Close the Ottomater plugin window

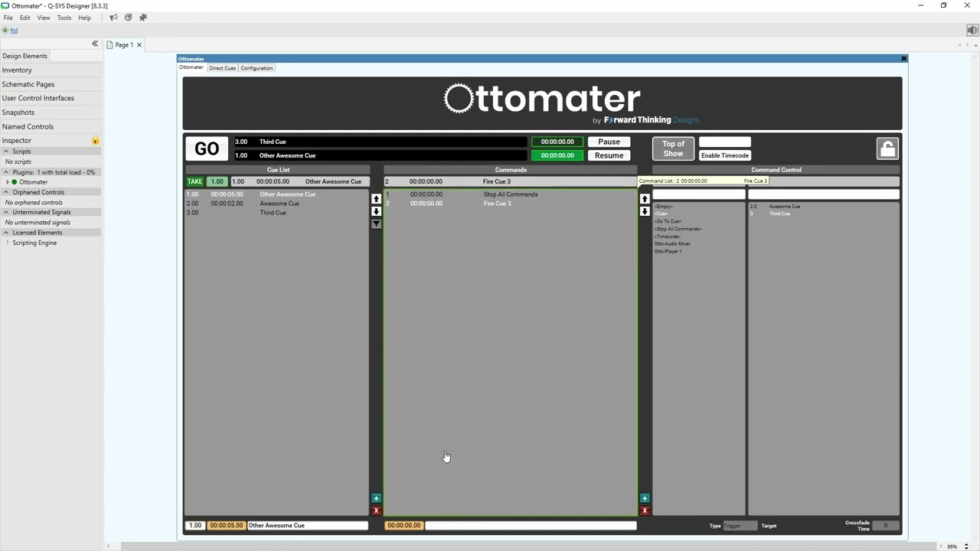click(x=903, y=58)
